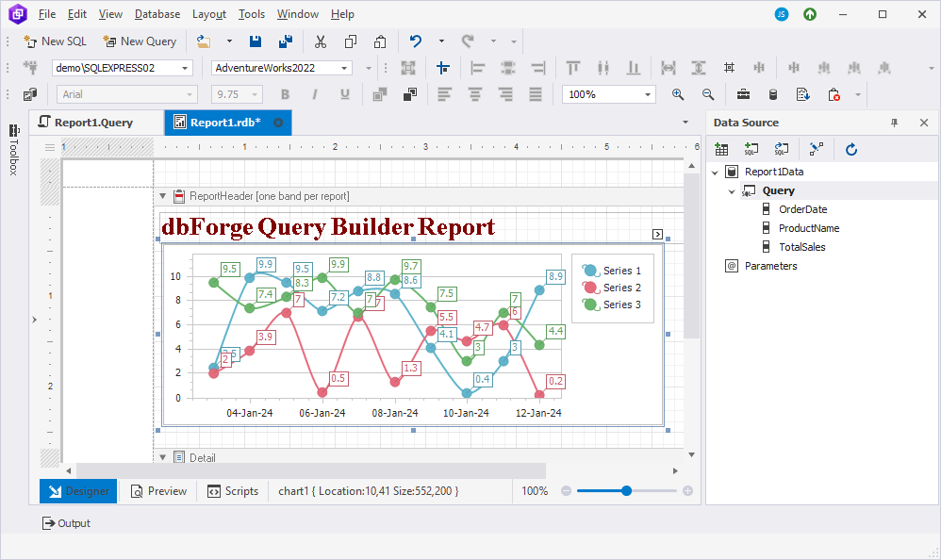Toggle justify text alignment
This screenshot has width=941, height=560.
pyautogui.click(x=536, y=94)
